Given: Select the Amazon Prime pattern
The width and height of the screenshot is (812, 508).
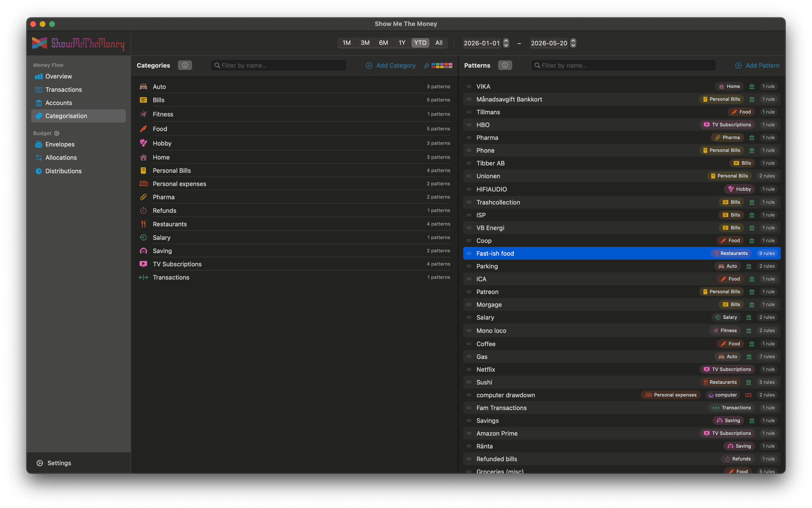Looking at the screenshot, I should [622, 433].
